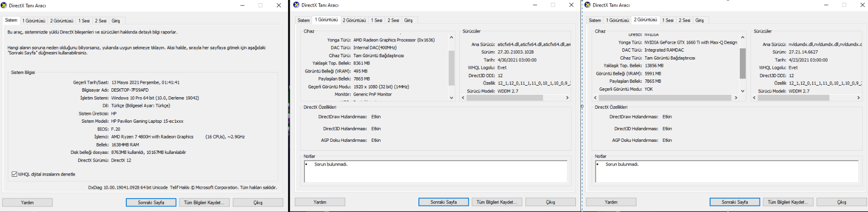The height and width of the screenshot is (212, 868).
Task: Click AMD Radeon Graphics Processor (0x1636) text
Action: tap(394, 40)
